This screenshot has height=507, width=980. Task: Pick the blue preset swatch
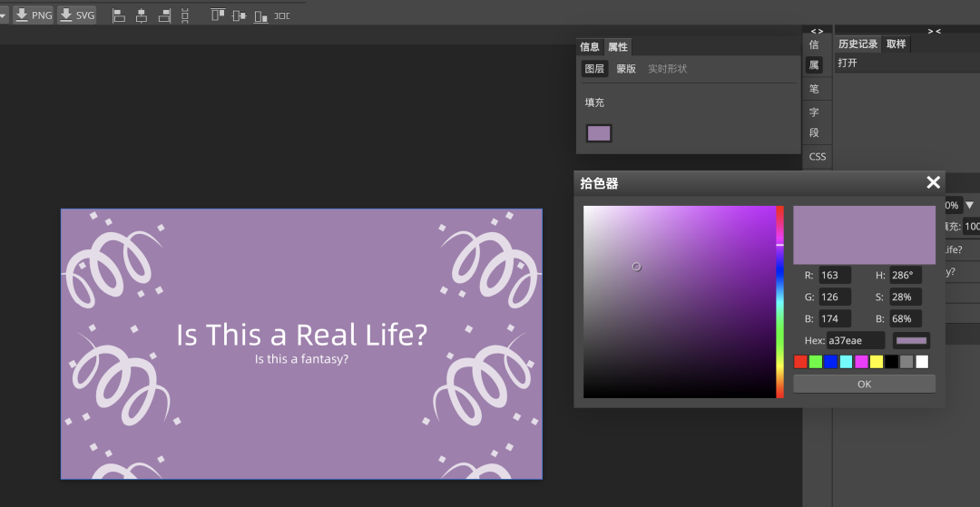coord(830,362)
